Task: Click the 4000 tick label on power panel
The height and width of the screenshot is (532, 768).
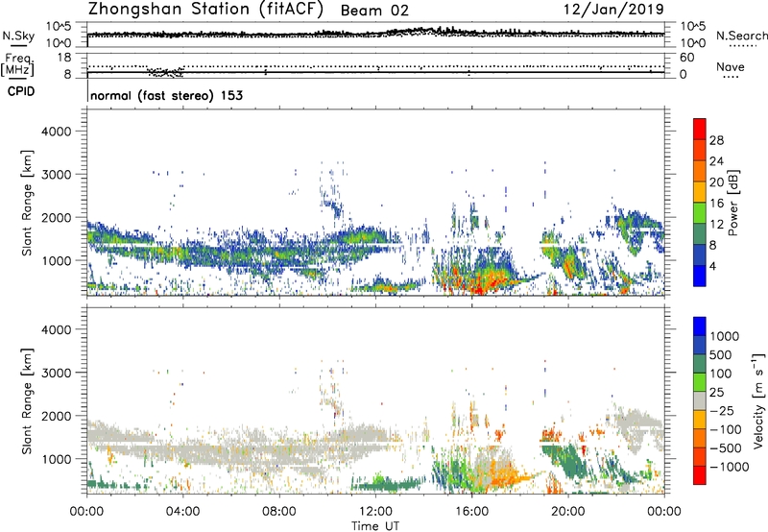Action: [x=57, y=132]
